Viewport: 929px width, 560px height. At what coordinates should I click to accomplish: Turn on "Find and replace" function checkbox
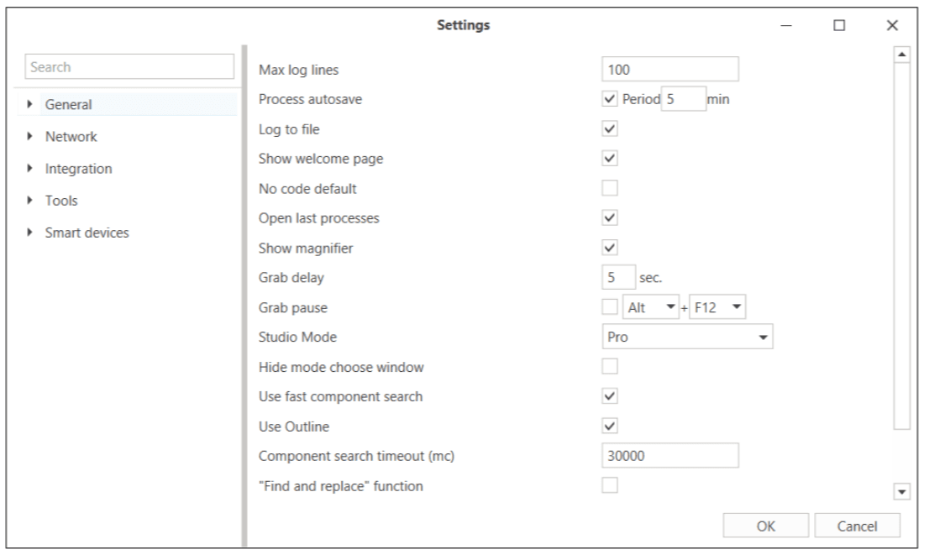click(611, 484)
